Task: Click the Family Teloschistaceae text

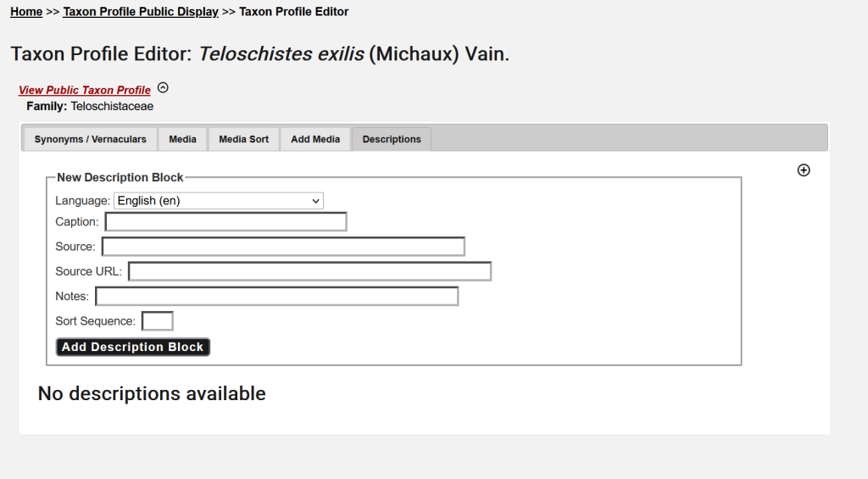Action: pyautogui.click(x=90, y=106)
